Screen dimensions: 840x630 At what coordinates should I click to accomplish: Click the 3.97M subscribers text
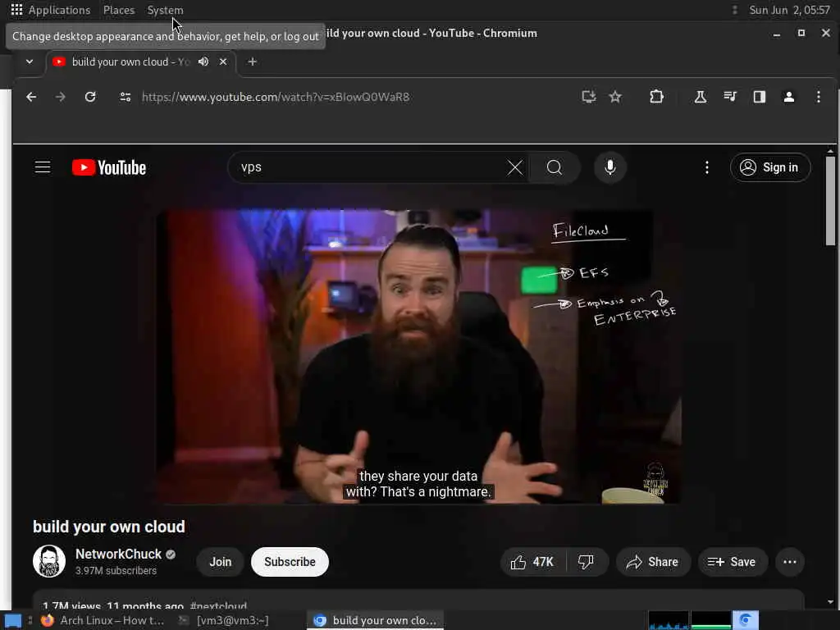click(116, 571)
